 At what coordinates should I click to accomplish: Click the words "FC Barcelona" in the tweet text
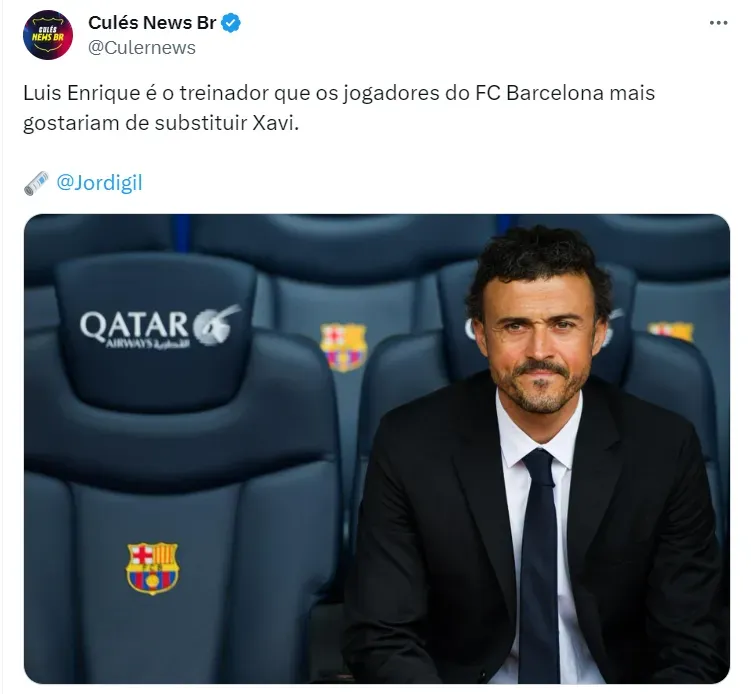(x=539, y=92)
